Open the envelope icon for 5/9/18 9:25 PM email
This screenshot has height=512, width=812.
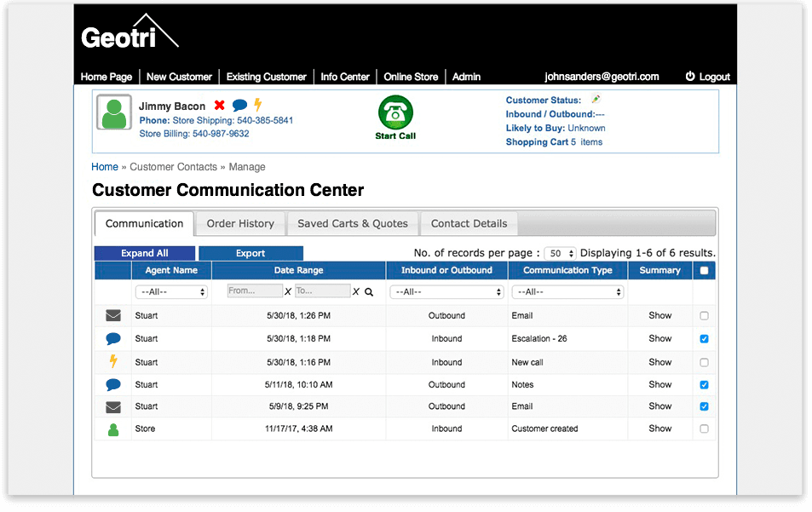(112, 407)
